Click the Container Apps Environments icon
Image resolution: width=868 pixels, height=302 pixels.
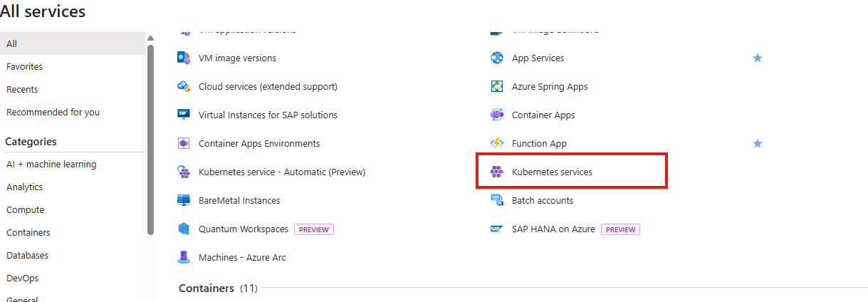[x=184, y=143]
